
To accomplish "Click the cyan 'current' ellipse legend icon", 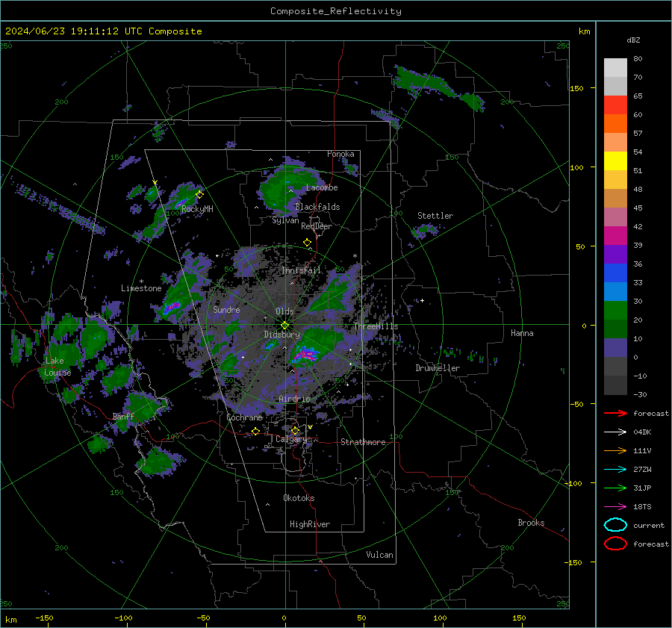I will [615, 525].
